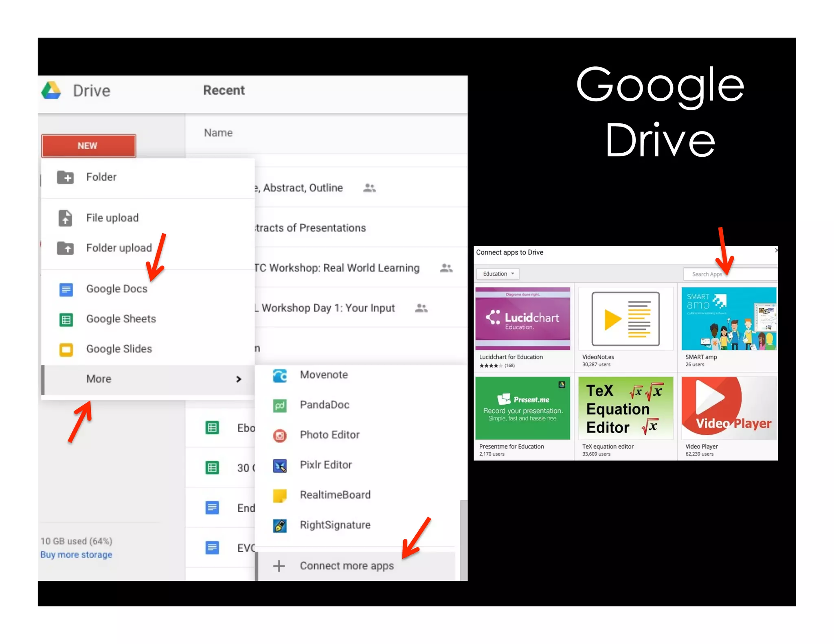The height and width of the screenshot is (644, 834).
Task: Click the File upload icon
Action: tap(65, 218)
